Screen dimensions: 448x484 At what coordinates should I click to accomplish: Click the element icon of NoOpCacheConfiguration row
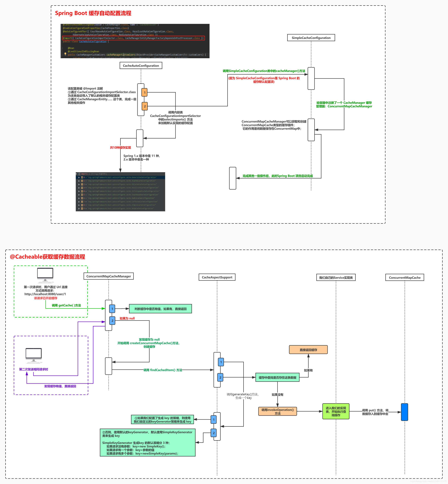[x=82, y=209]
